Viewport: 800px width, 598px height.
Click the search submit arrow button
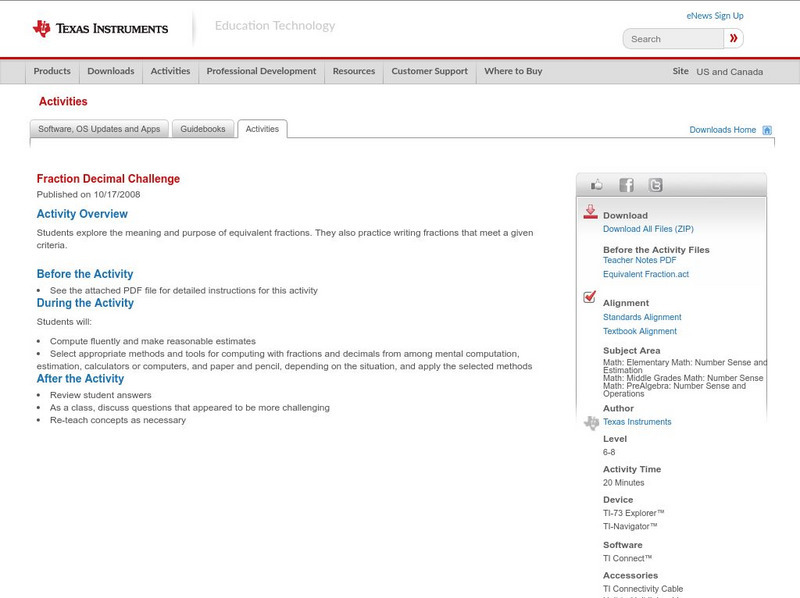point(733,38)
